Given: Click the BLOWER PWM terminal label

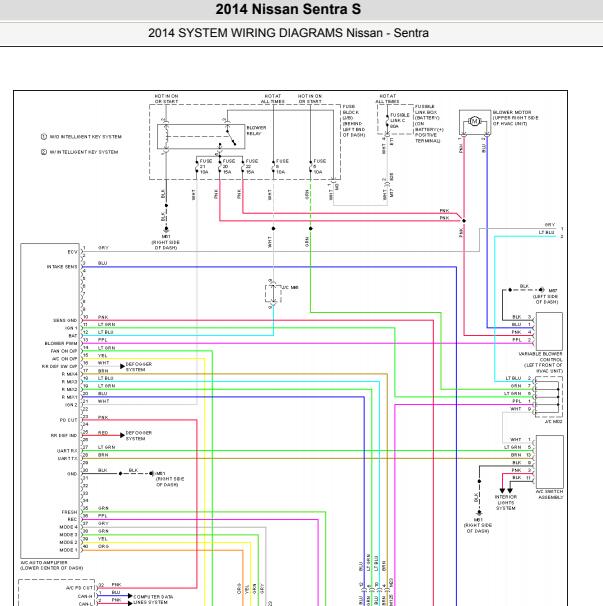Looking at the screenshot, I should click(61, 344).
